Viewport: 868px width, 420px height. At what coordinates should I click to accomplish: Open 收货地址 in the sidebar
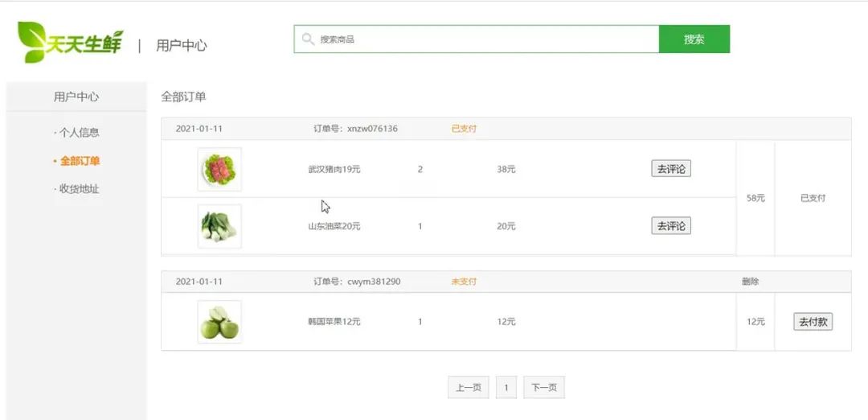click(79, 189)
